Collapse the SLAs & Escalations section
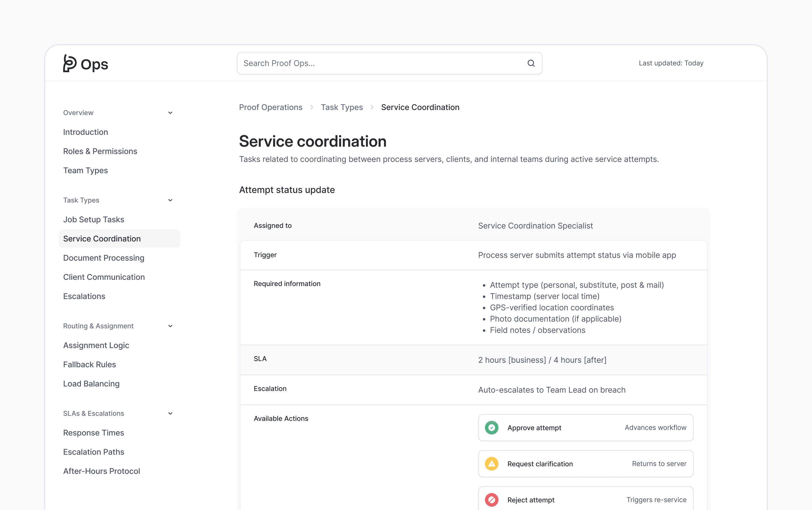Screen dimensions: 812x510 click(170, 413)
